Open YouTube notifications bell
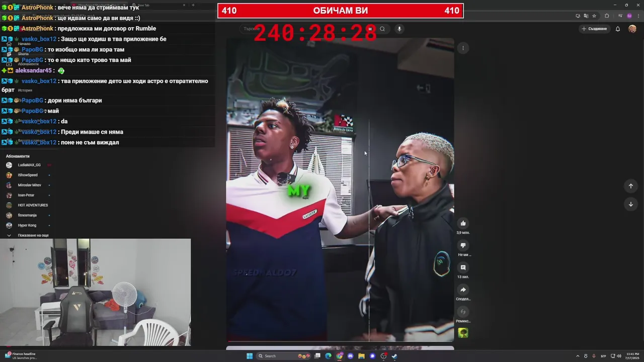 (x=618, y=29)
